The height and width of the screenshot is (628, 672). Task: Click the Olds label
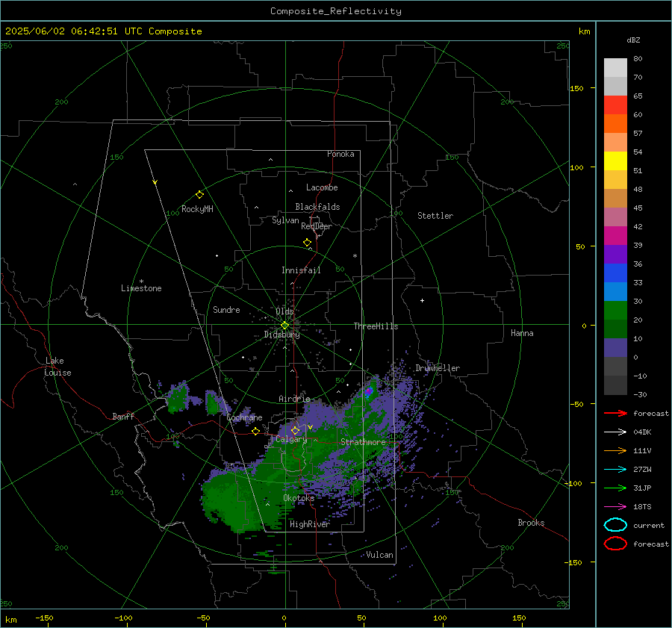(284, 311)
